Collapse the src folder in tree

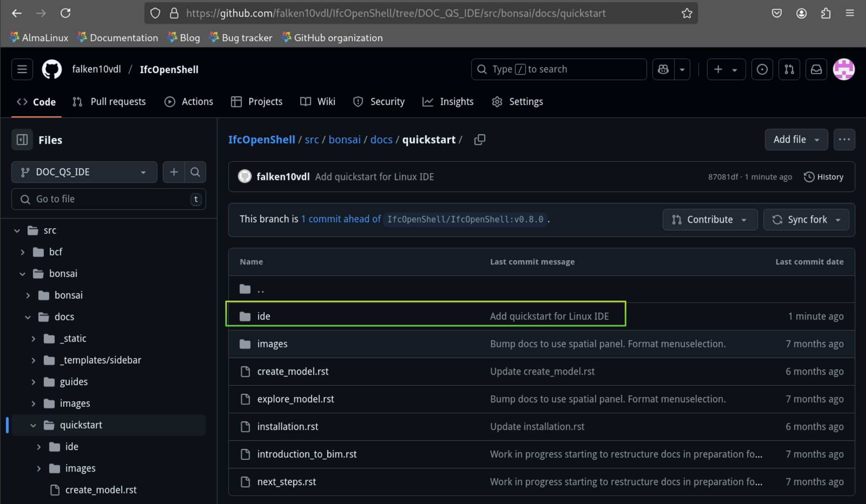tap(17, 230)
